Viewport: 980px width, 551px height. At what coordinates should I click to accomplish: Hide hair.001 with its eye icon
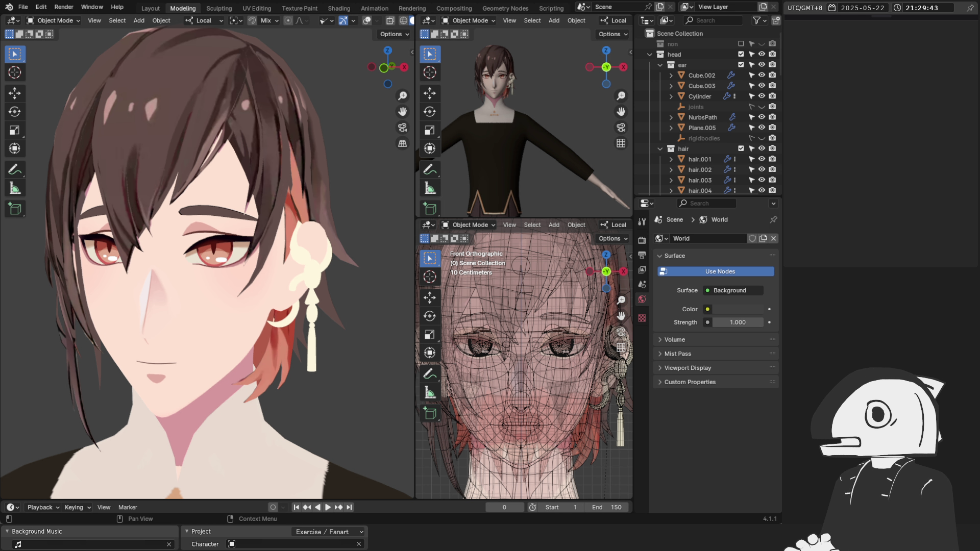pos(762,159)
